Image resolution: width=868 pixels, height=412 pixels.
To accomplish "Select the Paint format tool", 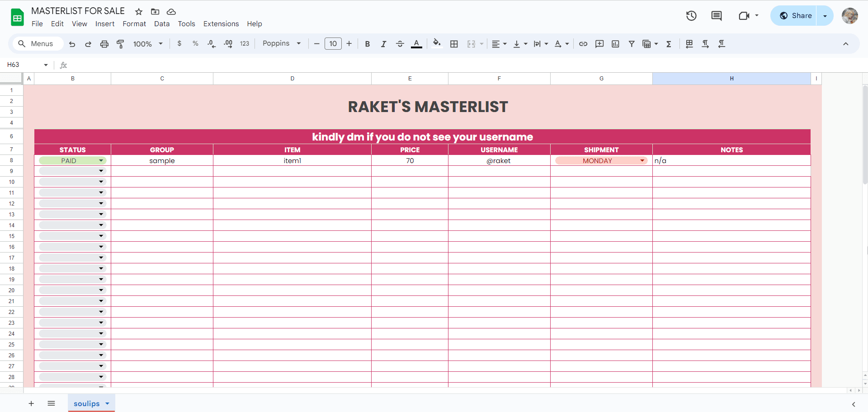I will tap(121, 44).
